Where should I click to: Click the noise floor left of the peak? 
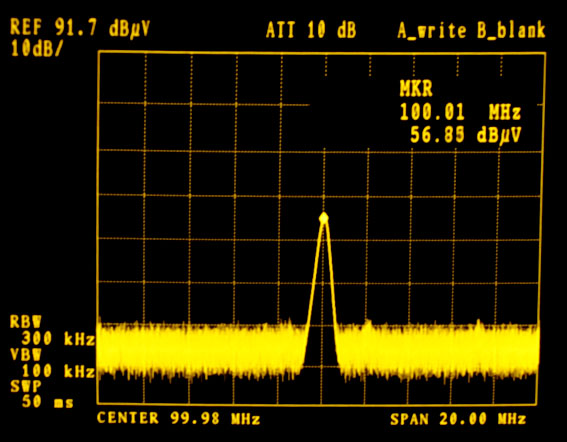click(x=201, y=350)
